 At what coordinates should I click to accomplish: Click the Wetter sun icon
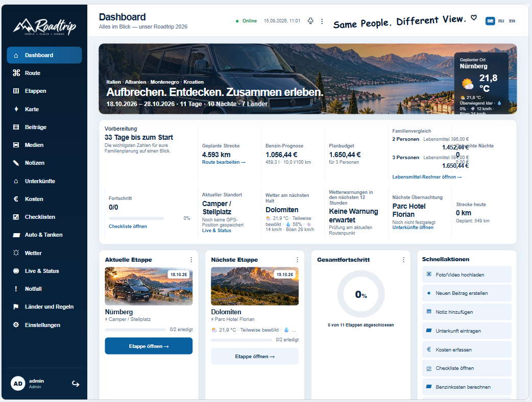(16, 253)
